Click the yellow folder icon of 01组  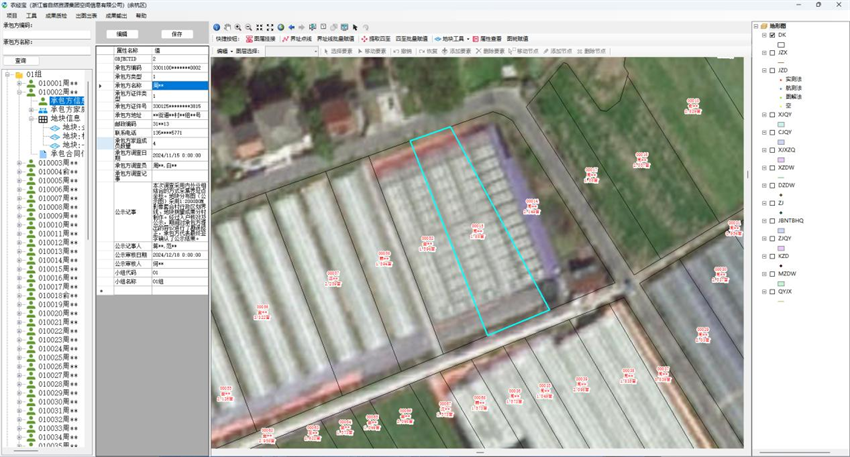coord(19,74)
